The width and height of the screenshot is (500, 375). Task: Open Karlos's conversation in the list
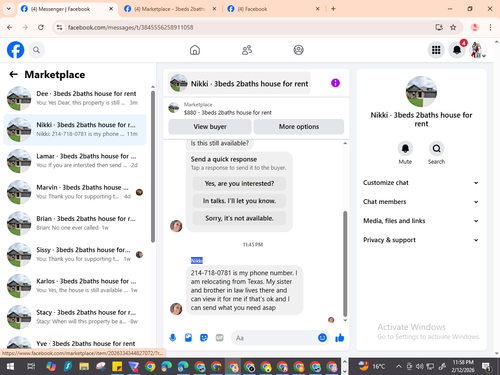(x=75, y=286)
